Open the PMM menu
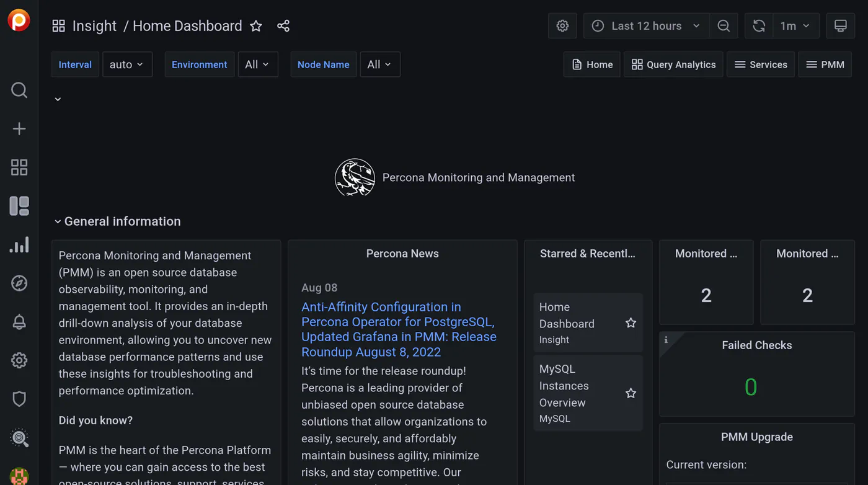 (x=825, y=65)
